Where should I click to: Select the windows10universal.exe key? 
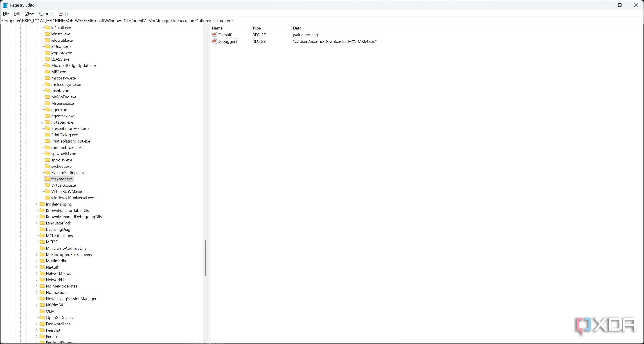(x=72, y=198)
